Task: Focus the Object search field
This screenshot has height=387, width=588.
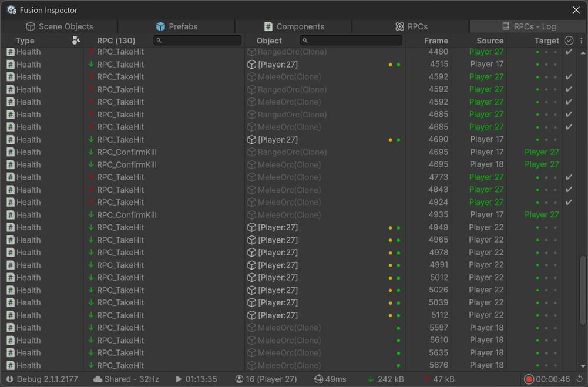Action: 351,40
